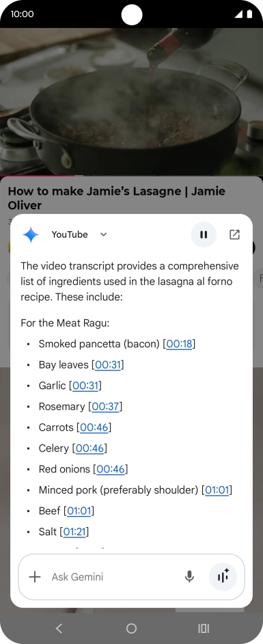Screen dimensions: 263x644
Task: Tap the plus attachment icon
Action: click(35, 576)
